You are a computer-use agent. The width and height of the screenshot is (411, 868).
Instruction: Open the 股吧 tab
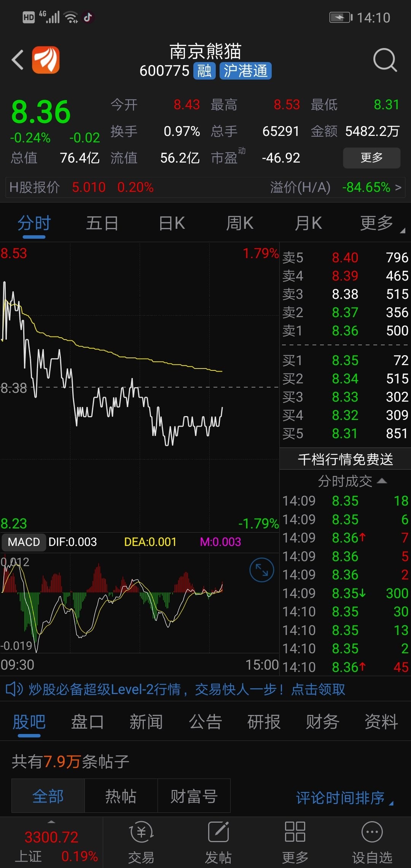click(29, 722)
